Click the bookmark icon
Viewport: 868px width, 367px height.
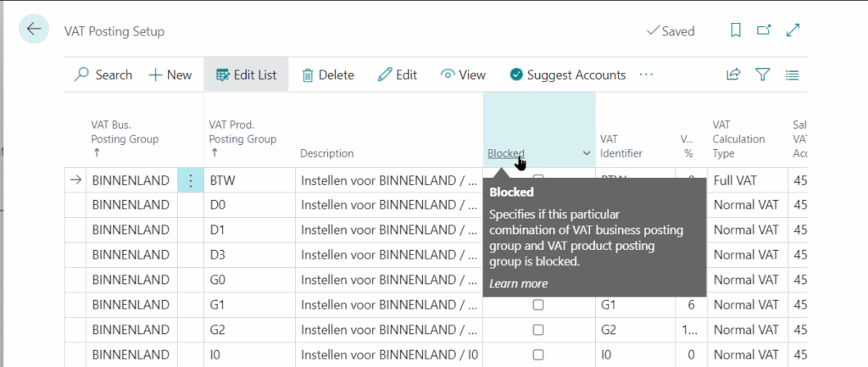click(x=736, y=31)
